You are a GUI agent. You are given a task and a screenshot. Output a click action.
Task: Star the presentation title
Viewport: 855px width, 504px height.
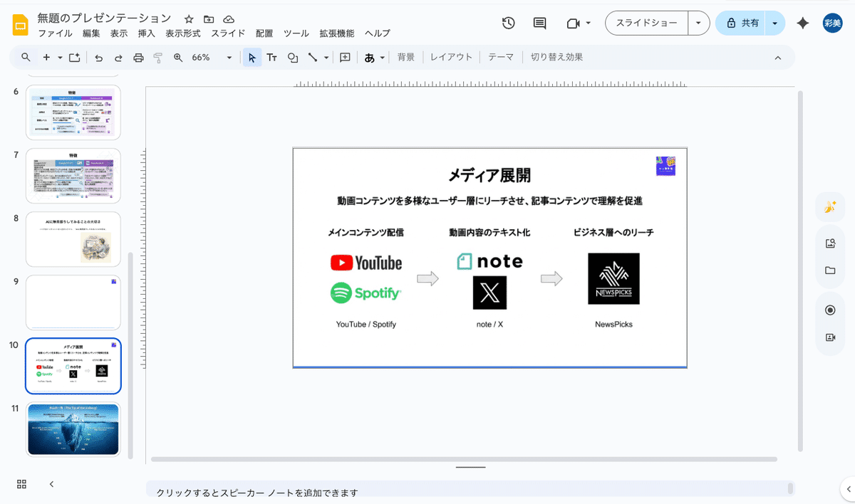189,19
